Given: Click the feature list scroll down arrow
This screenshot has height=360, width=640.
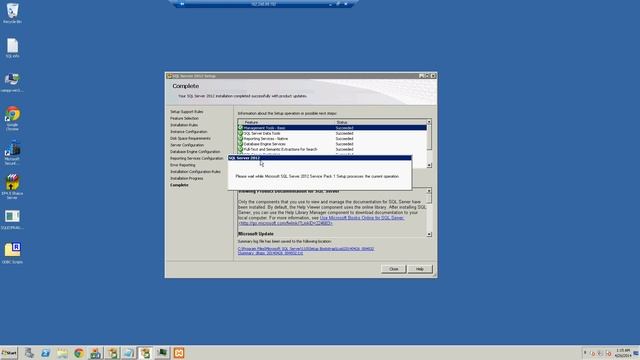Looking at the screenshot, I should pos(429,165).
